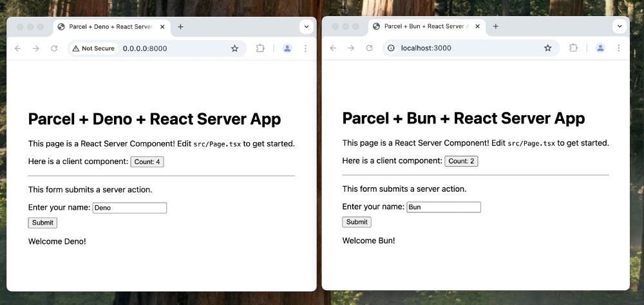This screenshot has height=305, width=644.
Task: Reload the 0.0.0.0:8000 page
Action: 54,48
